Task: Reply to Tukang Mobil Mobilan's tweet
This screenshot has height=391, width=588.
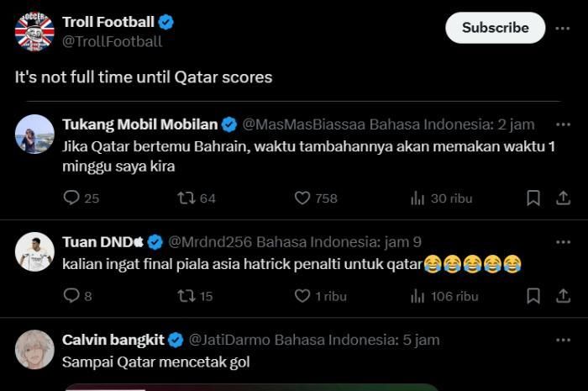Action: (x=71, y=198)
